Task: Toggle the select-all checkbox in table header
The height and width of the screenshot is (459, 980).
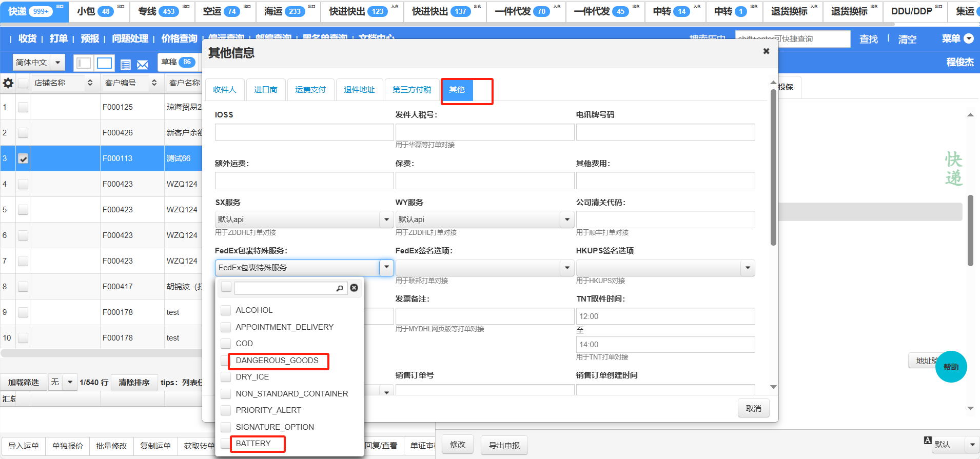Action: click(x=23, y=83)
